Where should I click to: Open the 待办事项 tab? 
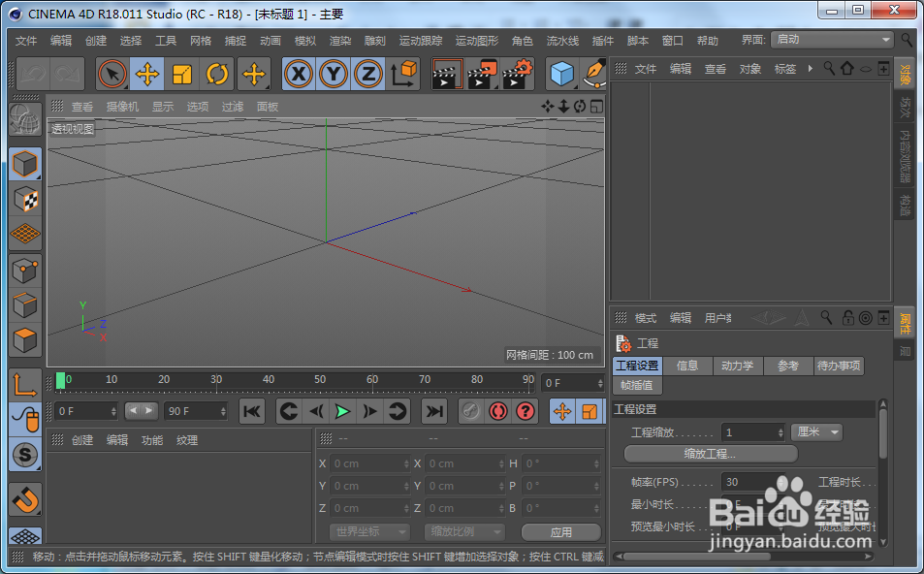click(x=839, y=366)
